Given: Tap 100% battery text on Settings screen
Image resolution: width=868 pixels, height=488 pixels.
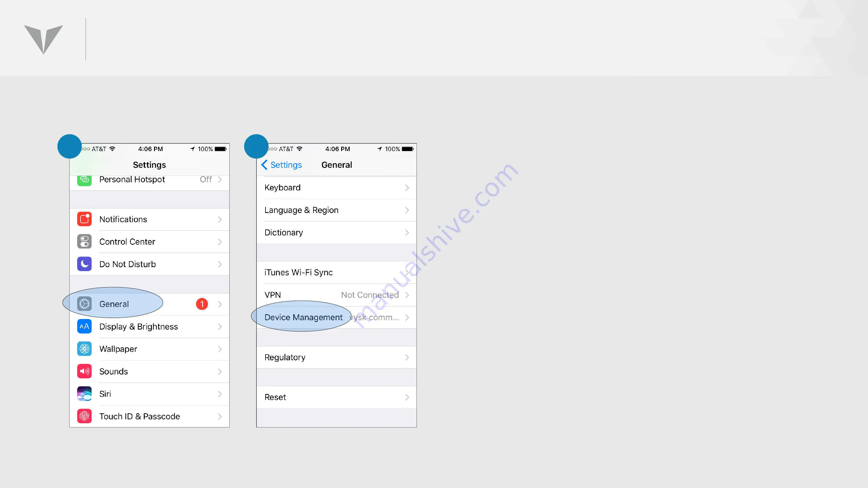Looking at the screenshot, I should pos(205,149).
